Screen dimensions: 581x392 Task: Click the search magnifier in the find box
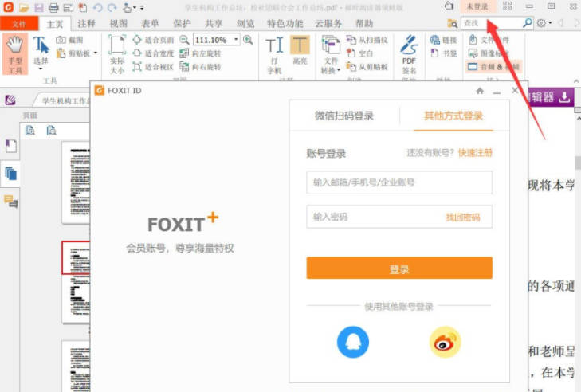pos(528,23)
